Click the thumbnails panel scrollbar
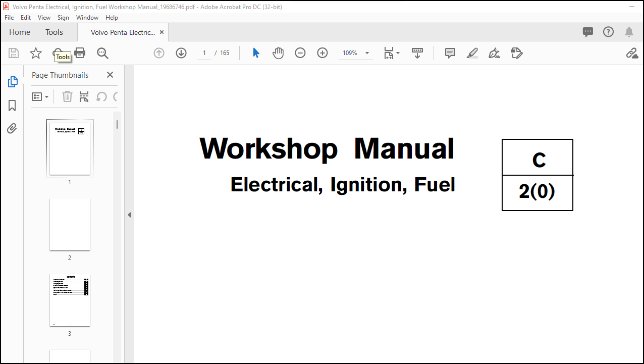 (117, 124)
